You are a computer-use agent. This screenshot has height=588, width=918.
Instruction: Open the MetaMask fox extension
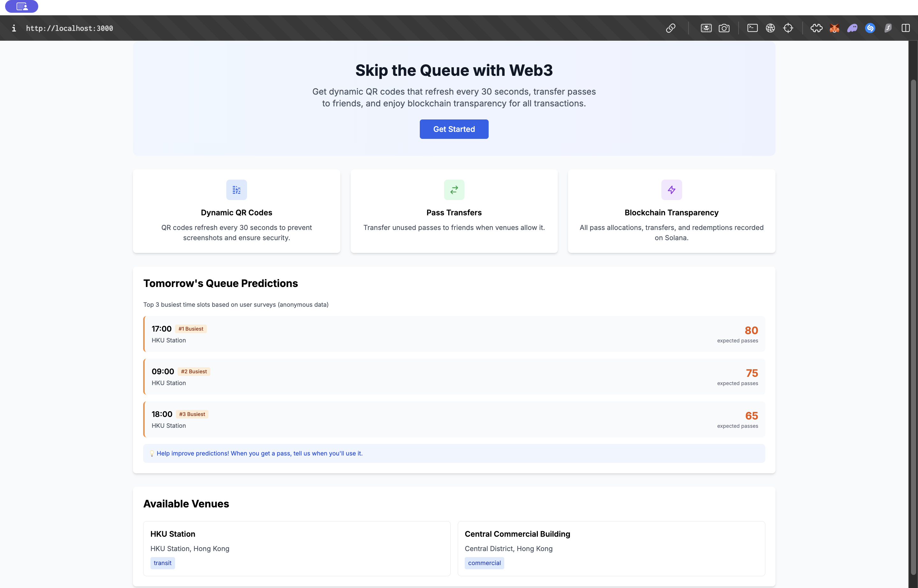point(834,28)
